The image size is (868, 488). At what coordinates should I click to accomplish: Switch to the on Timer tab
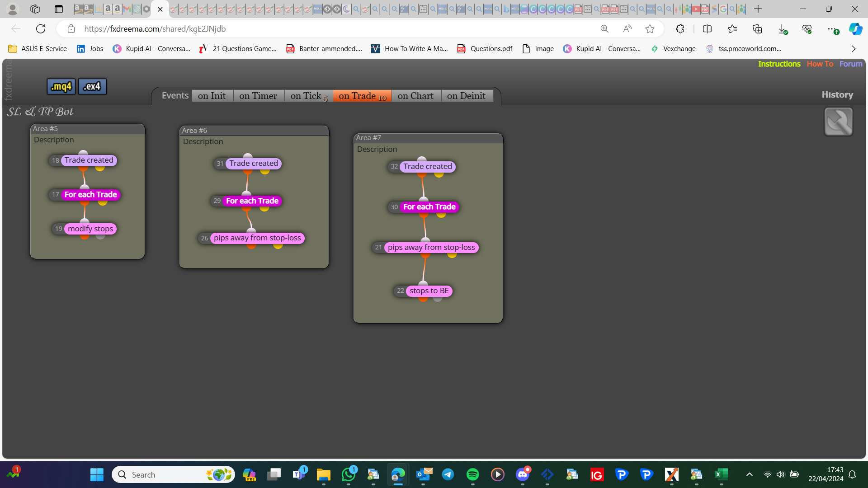click(259, 96)
